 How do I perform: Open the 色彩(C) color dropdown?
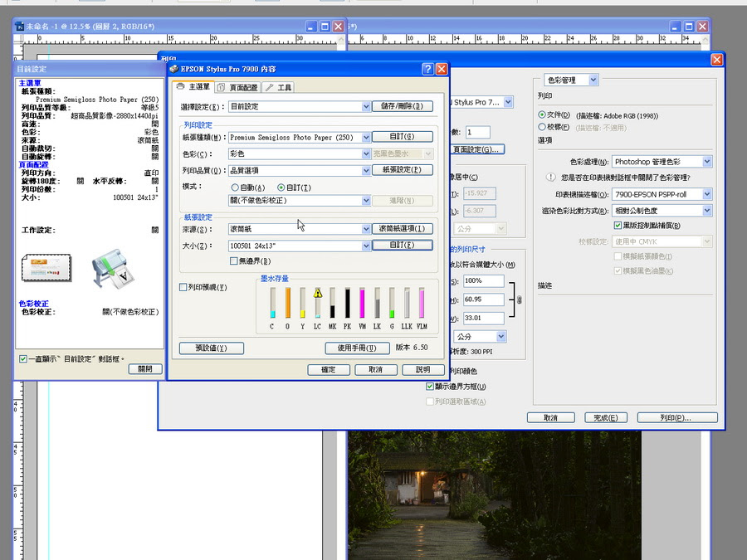tap(300, 153)
